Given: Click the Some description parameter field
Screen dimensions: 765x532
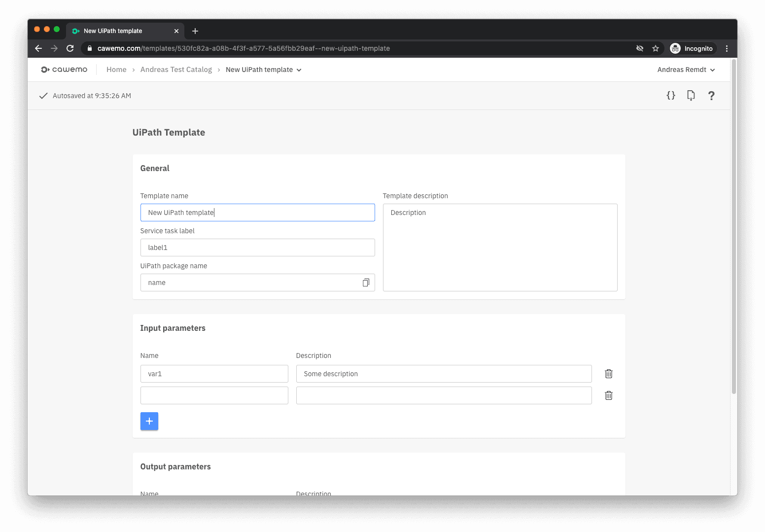Looking at the screenshot, I should (444, 374).
